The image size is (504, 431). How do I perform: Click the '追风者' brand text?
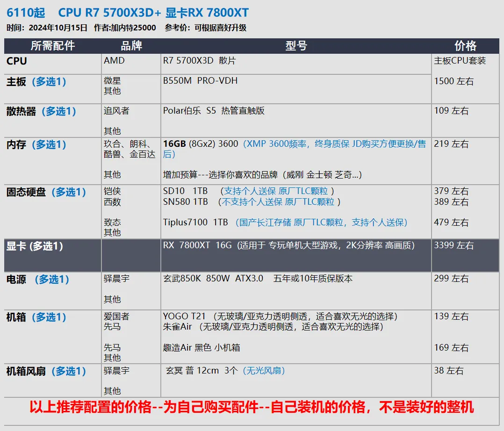point(116,111)
